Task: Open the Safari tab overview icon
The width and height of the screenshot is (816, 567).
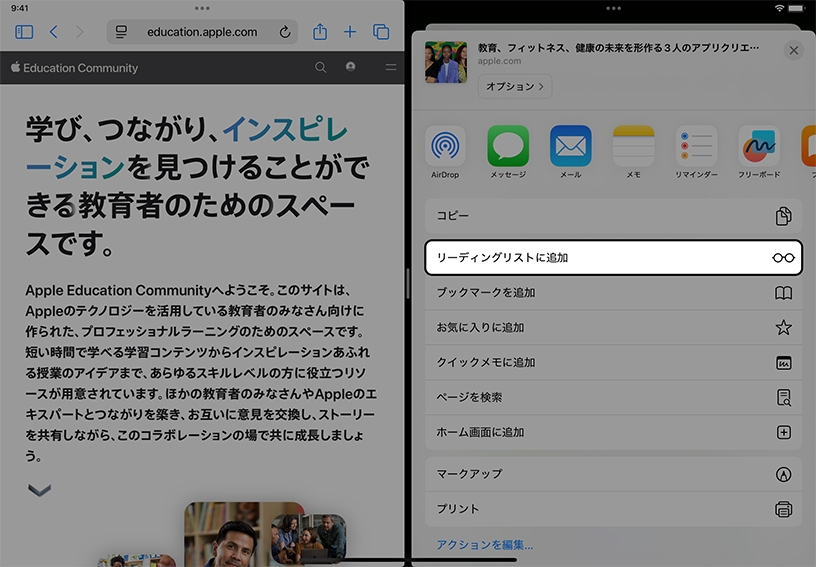Action: click(x=381, y=32)
